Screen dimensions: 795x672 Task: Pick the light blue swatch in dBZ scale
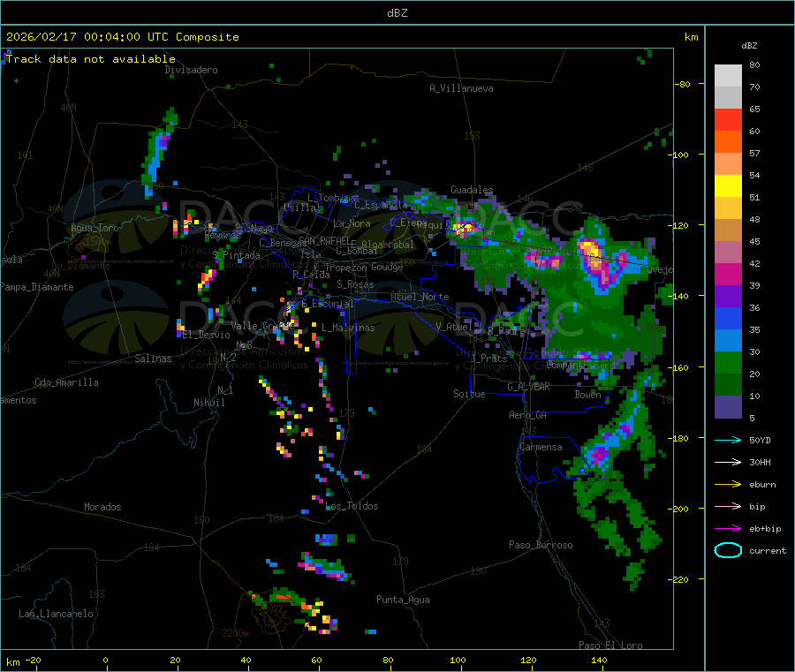pos(728,341)
